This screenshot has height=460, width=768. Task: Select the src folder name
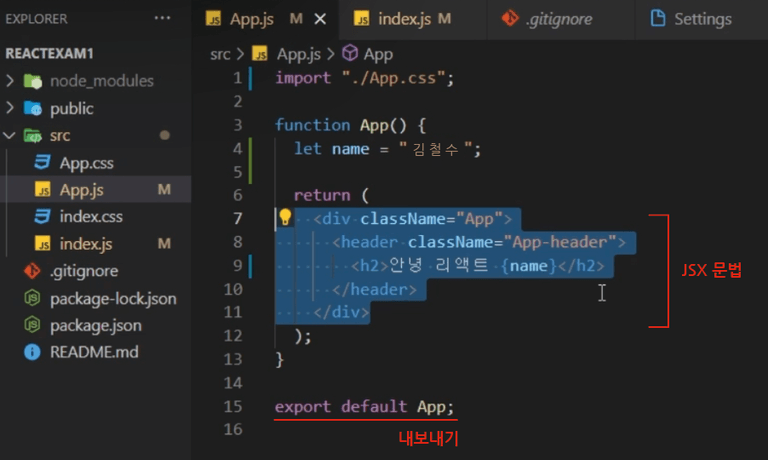point(60,136)
